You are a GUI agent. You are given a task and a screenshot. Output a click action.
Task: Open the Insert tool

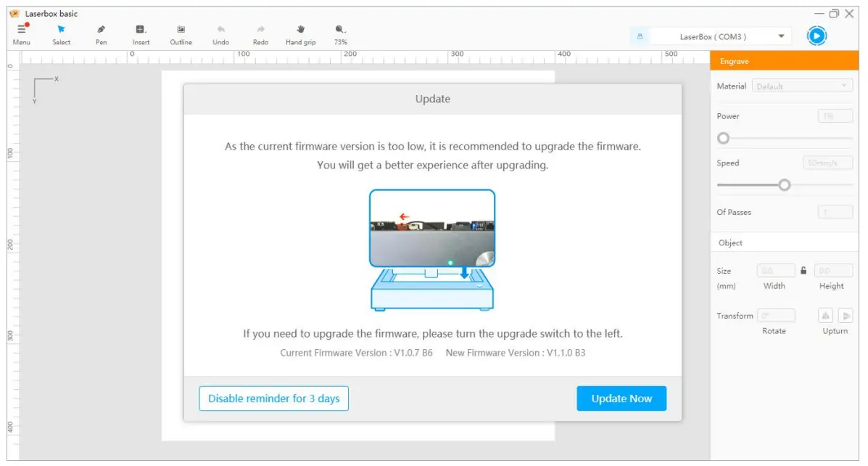[141, 29]
